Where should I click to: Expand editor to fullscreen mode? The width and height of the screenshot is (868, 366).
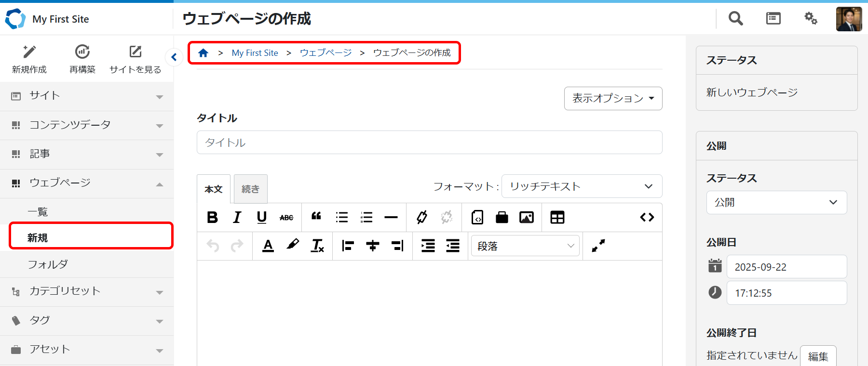598,246
